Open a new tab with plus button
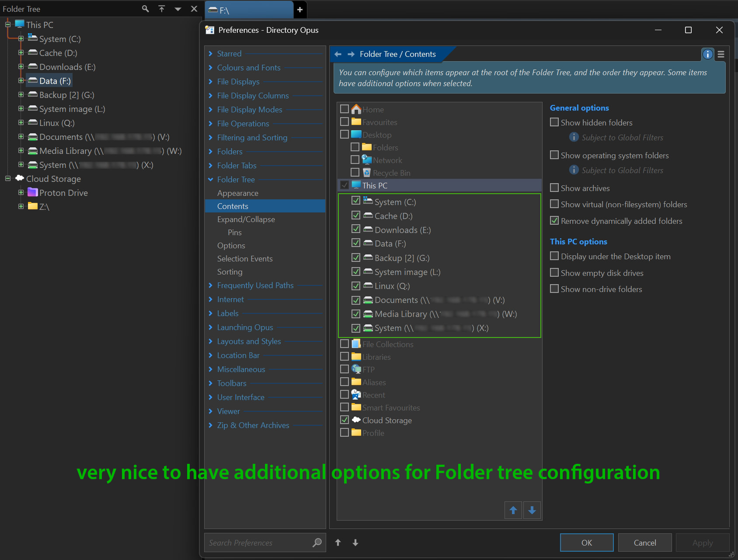The width and height of the screenshot is (738, 560). click(300, 10)
